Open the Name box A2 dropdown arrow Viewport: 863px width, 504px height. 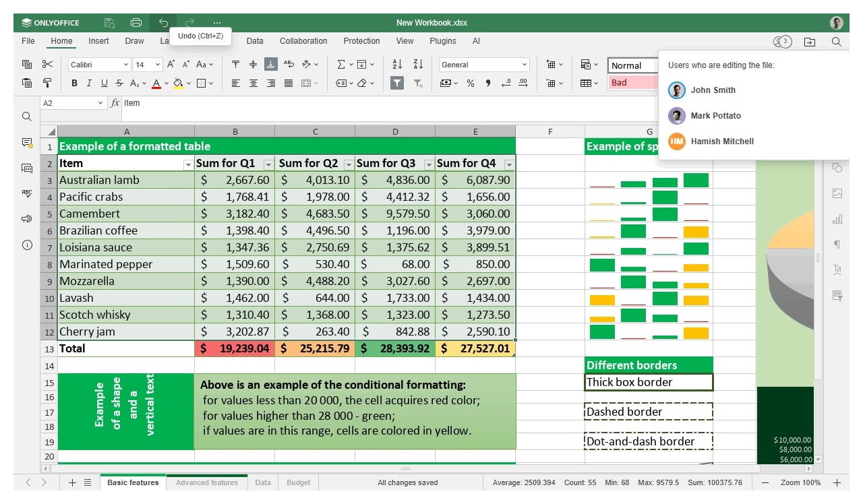click(x=100, y=103)
